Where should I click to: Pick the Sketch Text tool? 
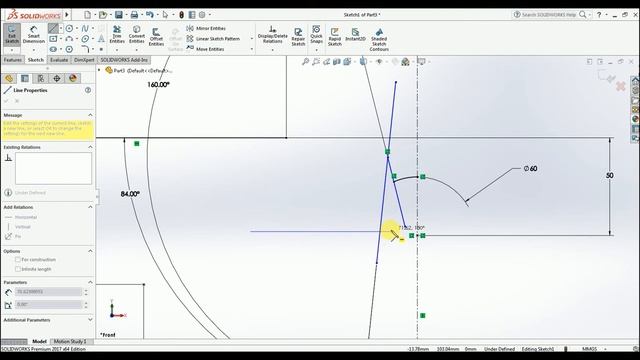(x=101, y=39)
